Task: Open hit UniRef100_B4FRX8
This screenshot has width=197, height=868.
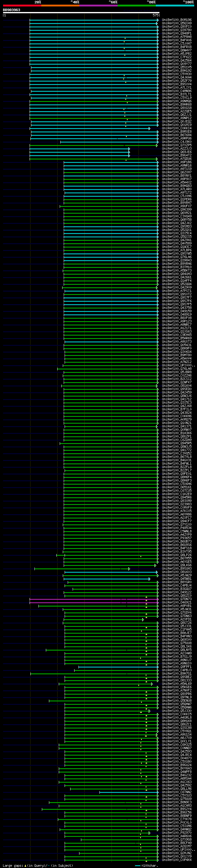Action: [177, 47]
